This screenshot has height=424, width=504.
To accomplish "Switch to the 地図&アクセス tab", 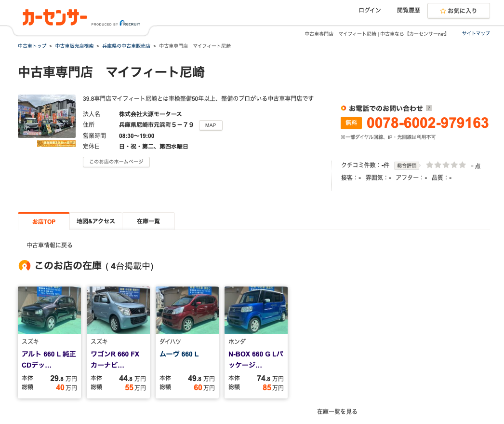I will (x=96, y=221).
